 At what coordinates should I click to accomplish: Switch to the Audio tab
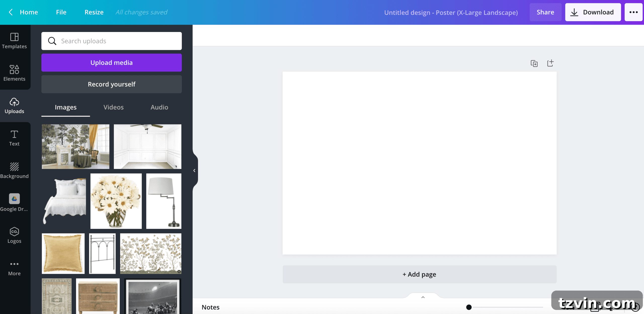159,107
